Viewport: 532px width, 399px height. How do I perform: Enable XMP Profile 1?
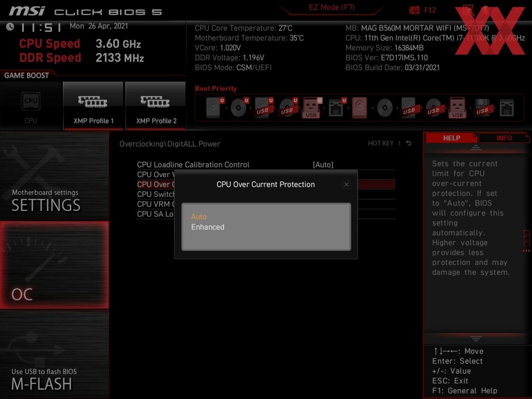pyautogui.click(x=93, y=106)
